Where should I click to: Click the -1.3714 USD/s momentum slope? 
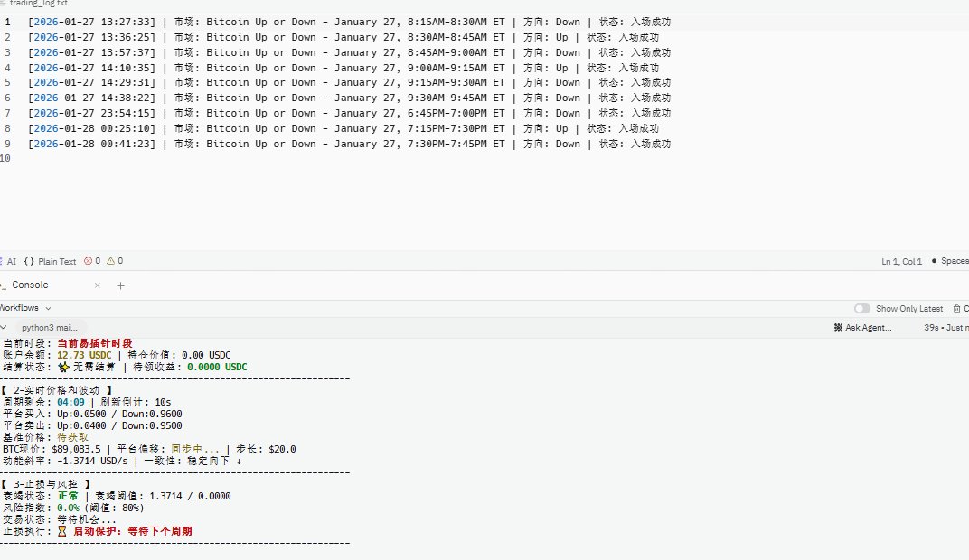(x=92, y=462)
